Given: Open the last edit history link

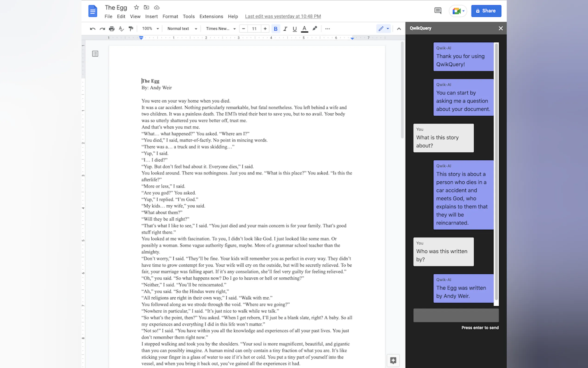Looking at the screenshot, I should [283, 16].
